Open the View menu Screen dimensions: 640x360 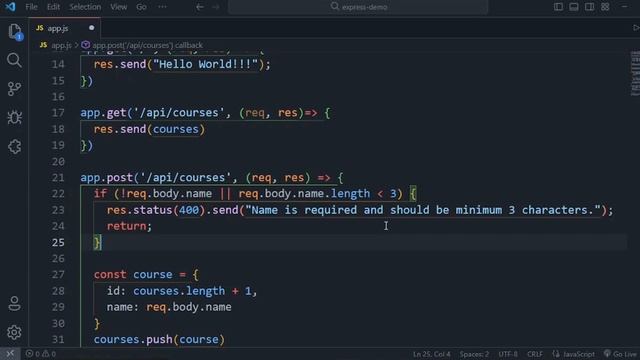[118, 7]
